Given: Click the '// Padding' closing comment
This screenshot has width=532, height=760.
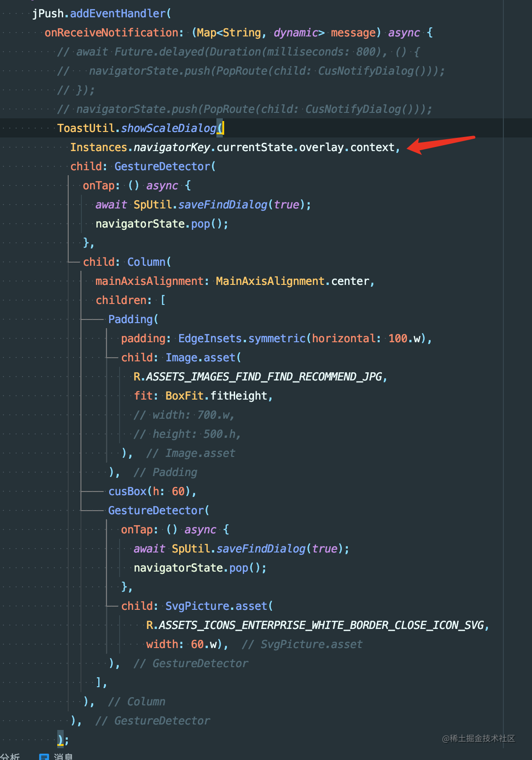Looking at the screenshot, I should click(166, 472).
